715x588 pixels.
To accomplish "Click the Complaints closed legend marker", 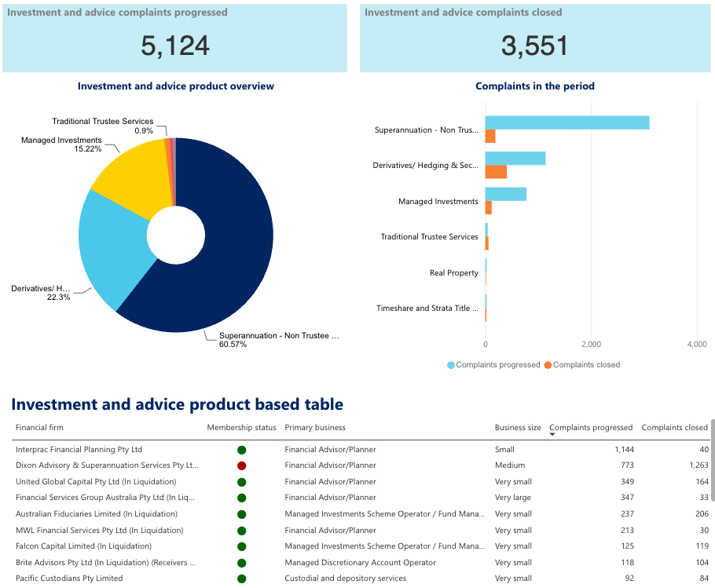I will [548, 365].
